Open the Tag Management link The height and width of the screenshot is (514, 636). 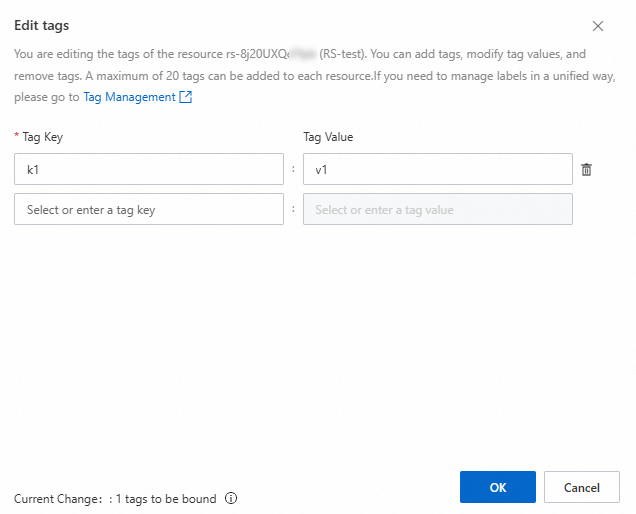pyautogui.click(x=129, y=98)
